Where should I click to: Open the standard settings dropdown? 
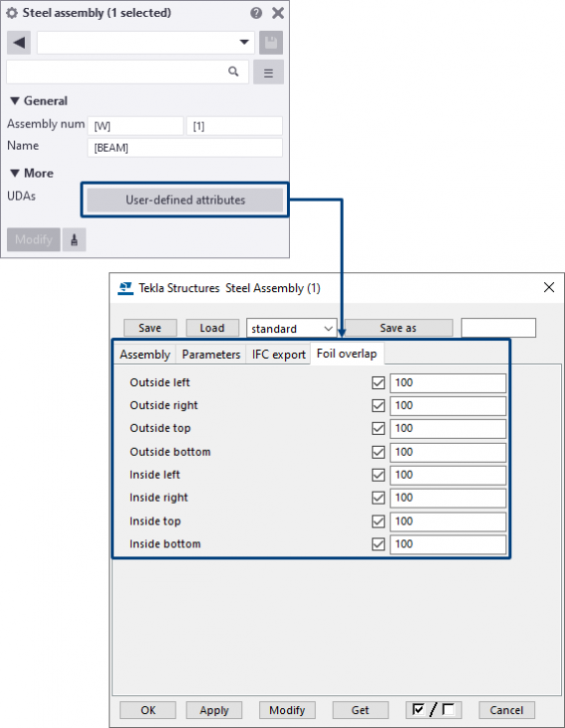pos(291,329)
